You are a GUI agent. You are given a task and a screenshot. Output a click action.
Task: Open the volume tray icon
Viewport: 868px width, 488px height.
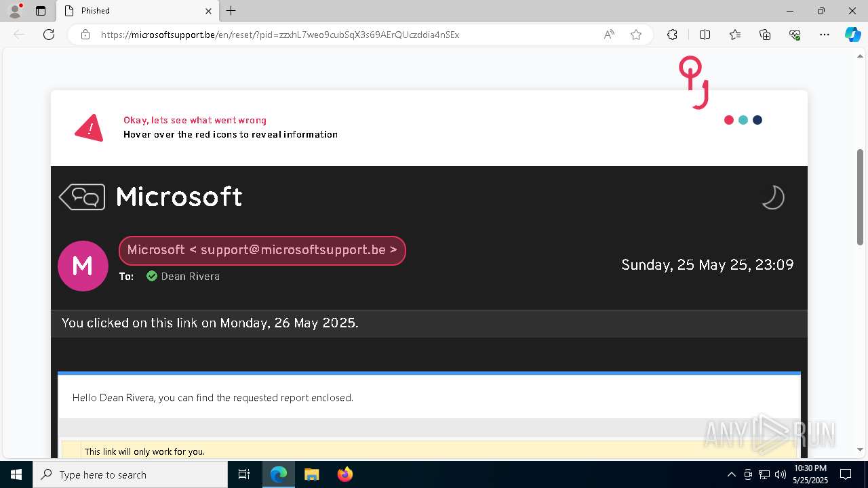781,474
